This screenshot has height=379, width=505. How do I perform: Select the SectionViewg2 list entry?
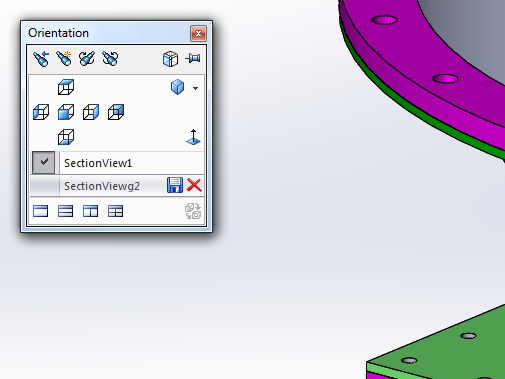(102, 186)
